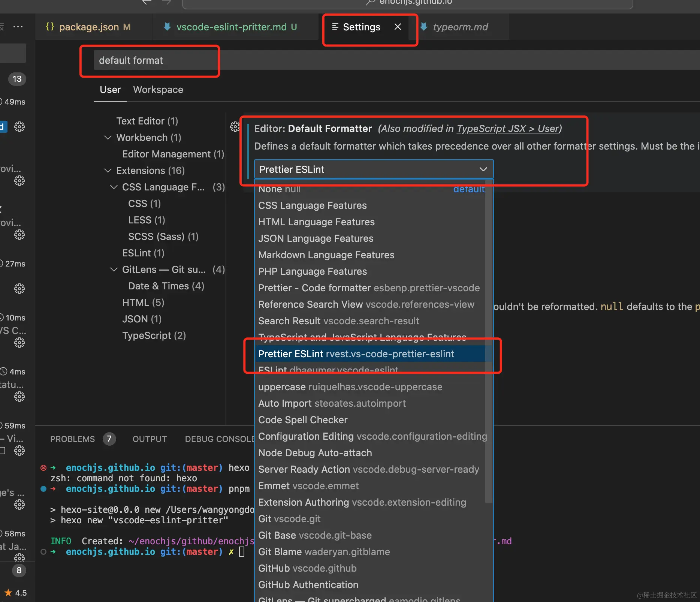
Task: Click manage gear above 10ms entry
Action: pyautogui.click(x=19, y=289)
